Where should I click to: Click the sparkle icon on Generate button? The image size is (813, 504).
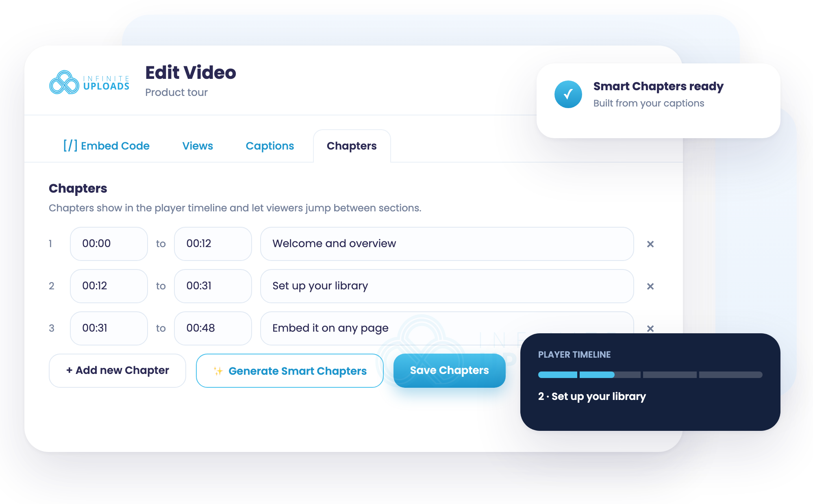(218, 371)
